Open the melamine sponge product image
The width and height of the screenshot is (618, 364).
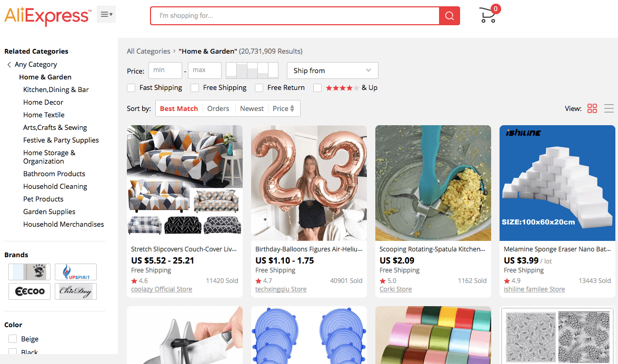click(557, 183)
